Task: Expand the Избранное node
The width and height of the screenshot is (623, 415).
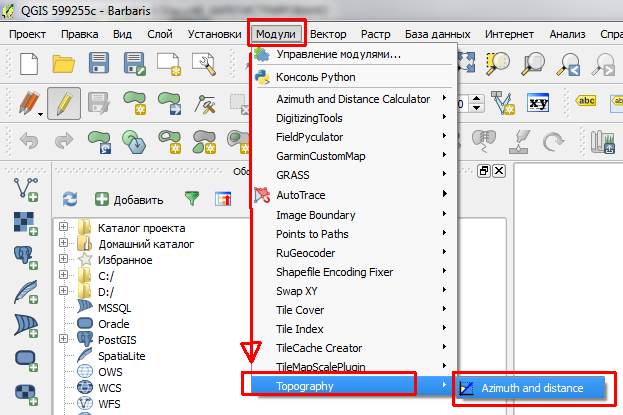Action: pos(63,258)
